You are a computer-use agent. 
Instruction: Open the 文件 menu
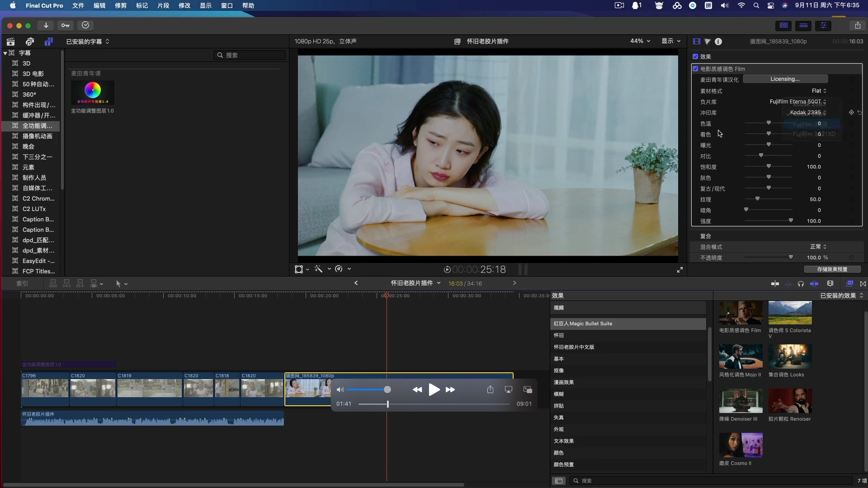point(78,5)
